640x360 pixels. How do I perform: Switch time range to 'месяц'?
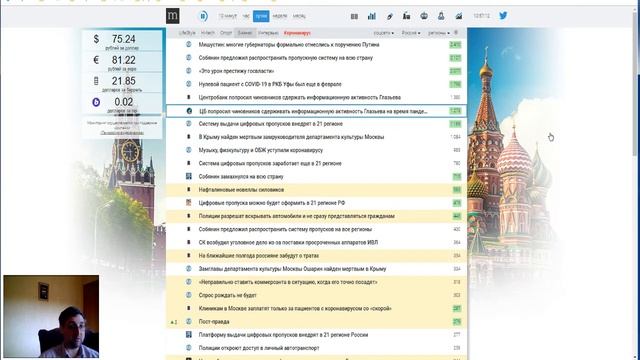pos(299,16)
